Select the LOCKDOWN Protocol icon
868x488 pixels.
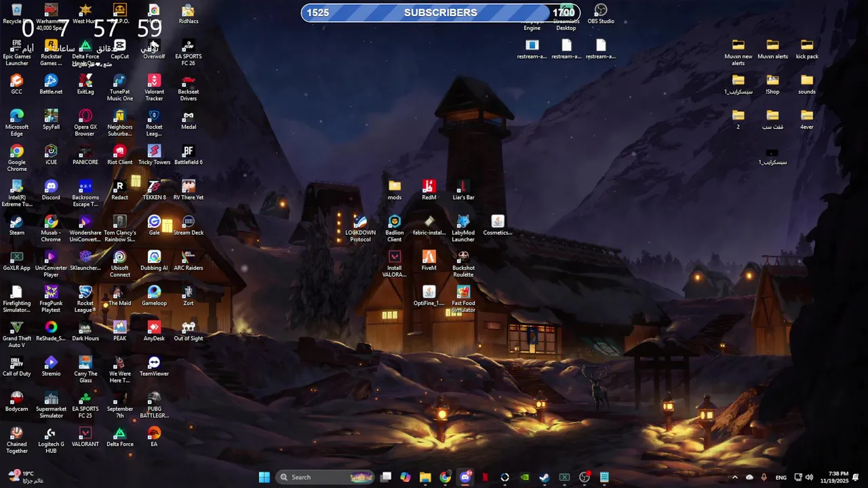point(360,228)
